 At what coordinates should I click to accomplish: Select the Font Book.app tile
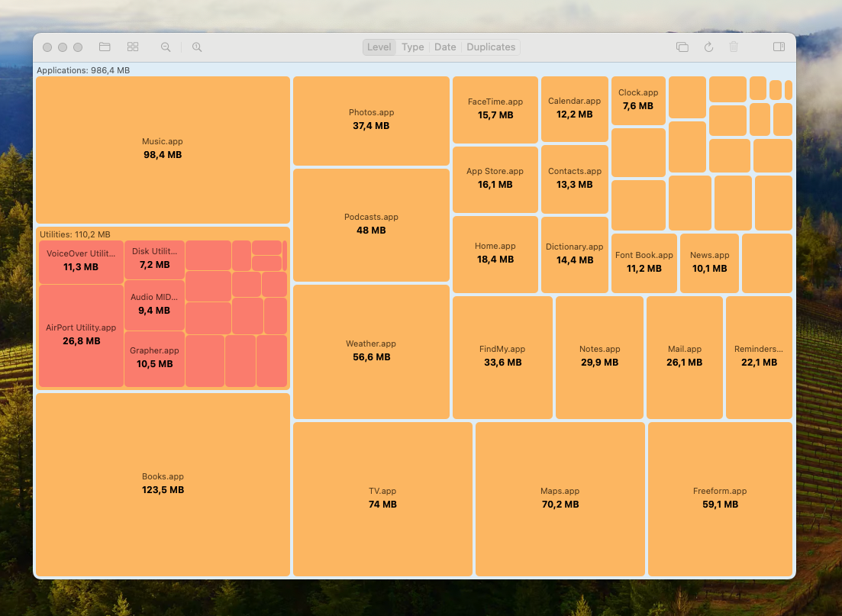644,263
